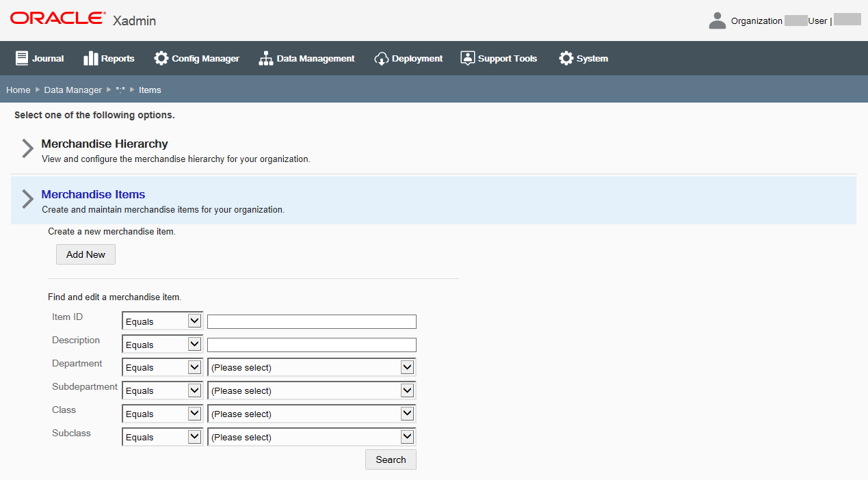The height and width of the screenshot is (480, 868).
Task: Click the Item ID text field
Action: [x=312, y=321]
